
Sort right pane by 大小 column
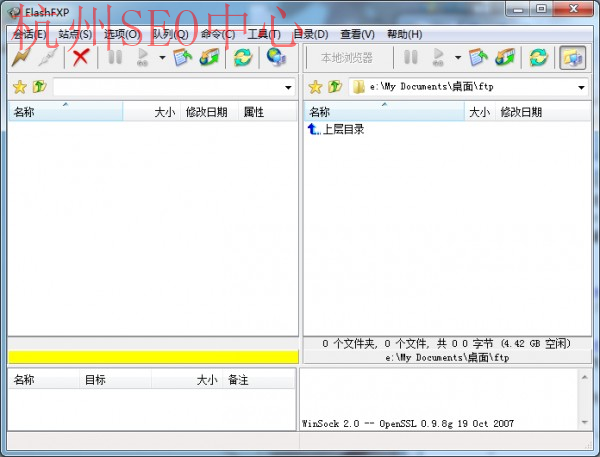point(480,112)
